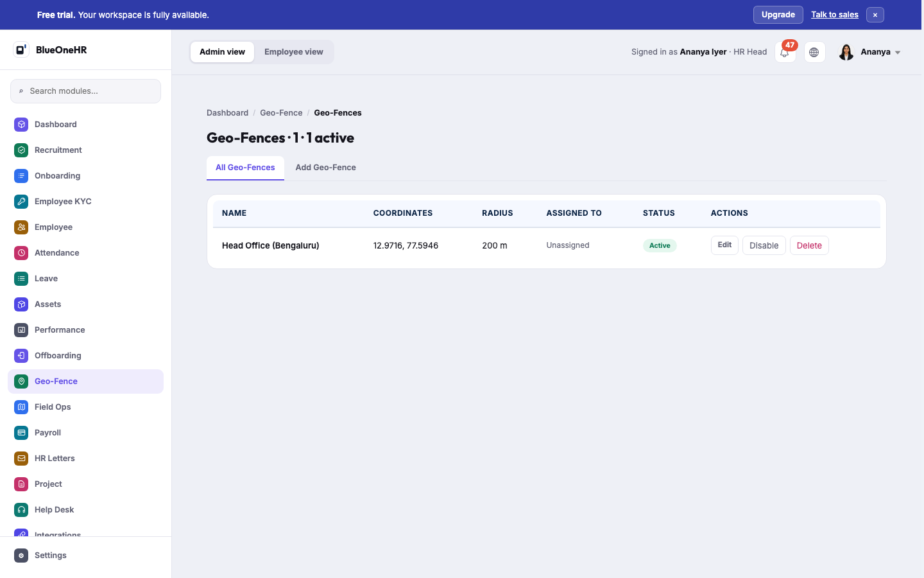Open the HR Letters envelope icon
Image resolution: width=924 pixels, height=578 pixels.
click(21, 459)
